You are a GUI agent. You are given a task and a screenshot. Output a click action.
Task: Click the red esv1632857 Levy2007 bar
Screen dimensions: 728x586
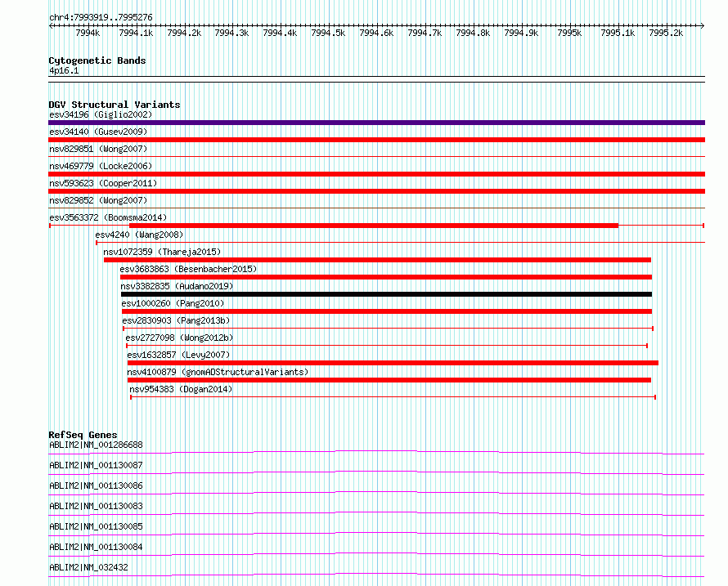tap(393, 363)
